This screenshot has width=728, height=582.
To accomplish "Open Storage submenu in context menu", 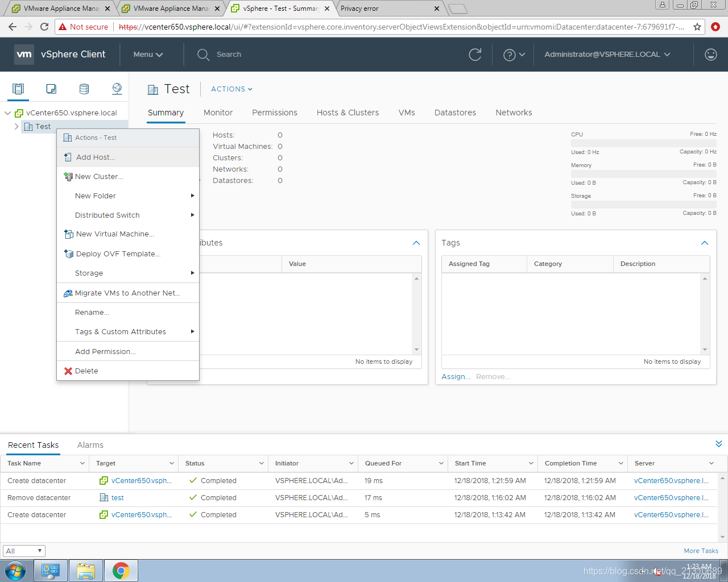I will [128, 273].
